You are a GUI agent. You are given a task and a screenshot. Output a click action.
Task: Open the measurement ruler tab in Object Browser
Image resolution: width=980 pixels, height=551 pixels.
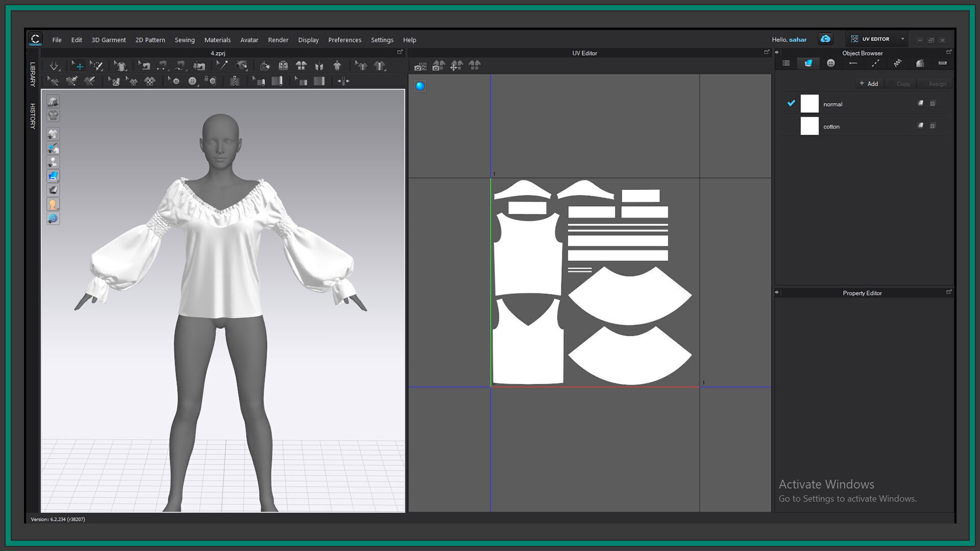click(942, 63)
